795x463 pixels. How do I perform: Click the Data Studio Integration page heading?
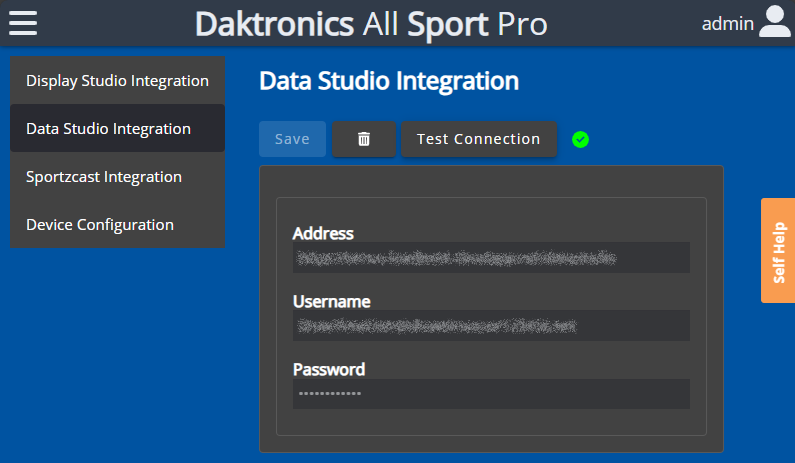[388, 81]
